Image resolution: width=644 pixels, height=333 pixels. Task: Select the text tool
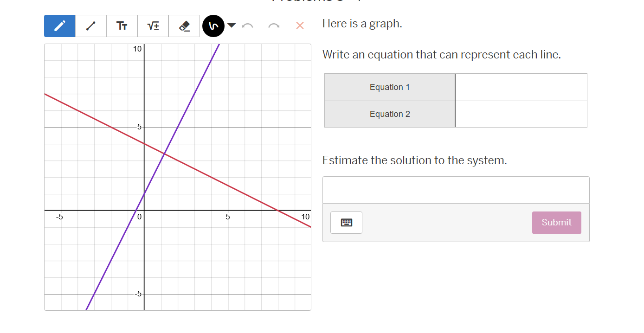click(x=122, y=26)
